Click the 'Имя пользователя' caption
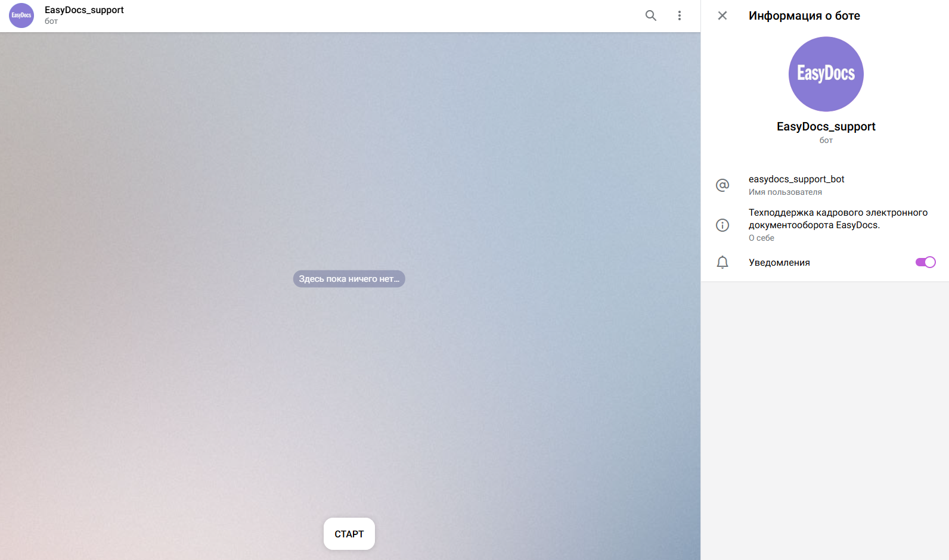The width and height of the screenshot is (949, 560). coord(785,192)
